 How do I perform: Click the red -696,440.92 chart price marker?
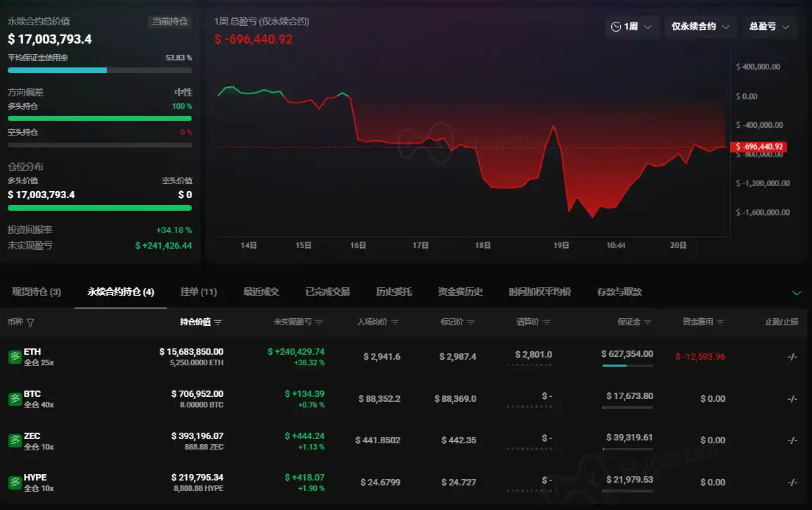point(759,147)
